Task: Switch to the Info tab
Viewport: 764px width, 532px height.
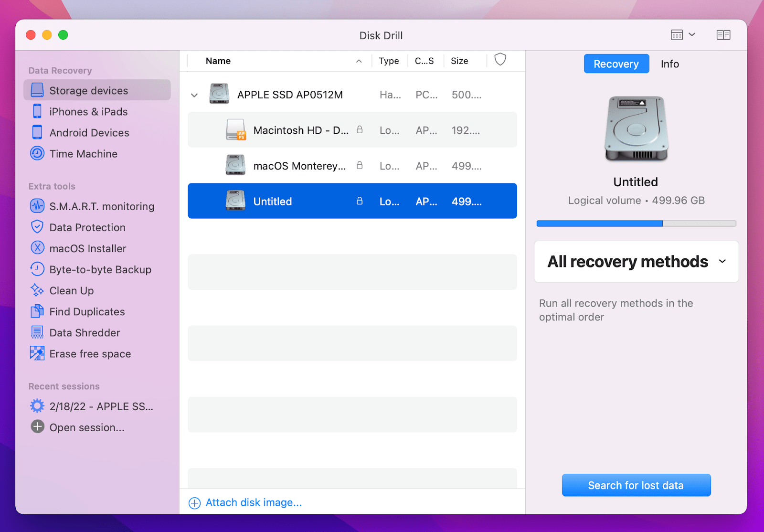Action: [669, 64]
